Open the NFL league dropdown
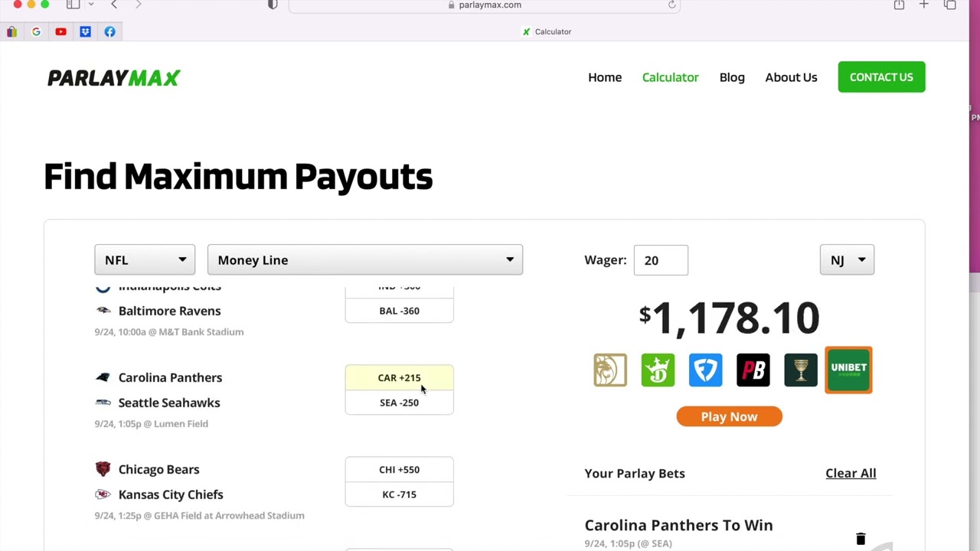The height and width of the screenshot is (551, 980). [x=145, y=260]
